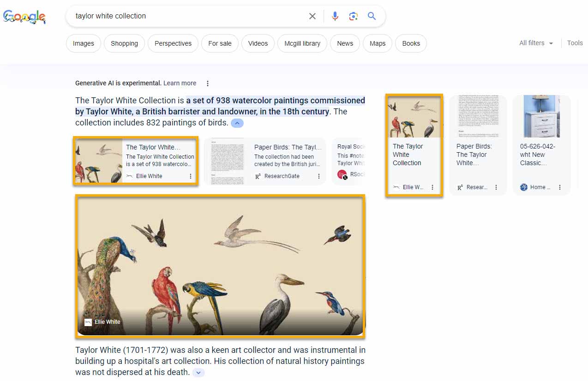Image resolution: width=588 pixels, height=381 pixels.
Task: Follow the Learn more link
Action: (180, 83)
